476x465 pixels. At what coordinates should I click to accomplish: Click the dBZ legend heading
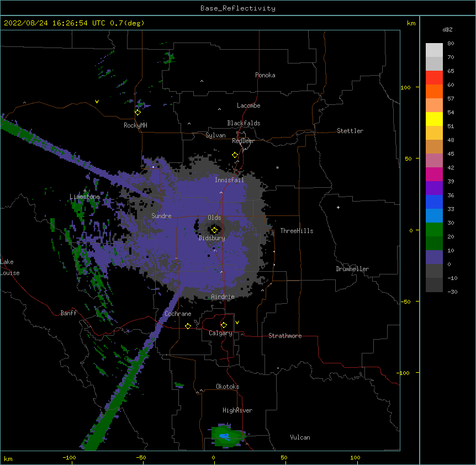pyautogui.click(x=447, y=30)
